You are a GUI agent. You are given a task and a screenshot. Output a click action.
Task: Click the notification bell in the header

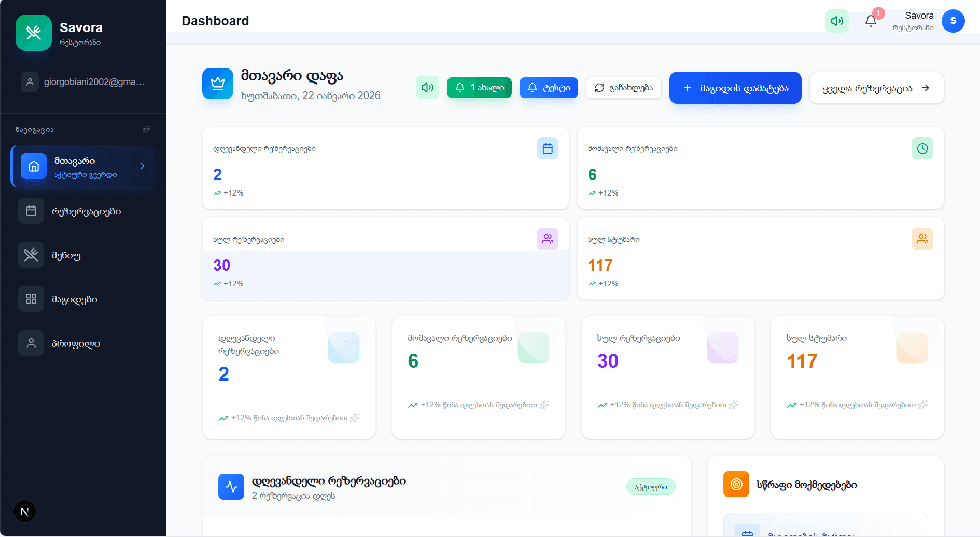click(871, 21)
